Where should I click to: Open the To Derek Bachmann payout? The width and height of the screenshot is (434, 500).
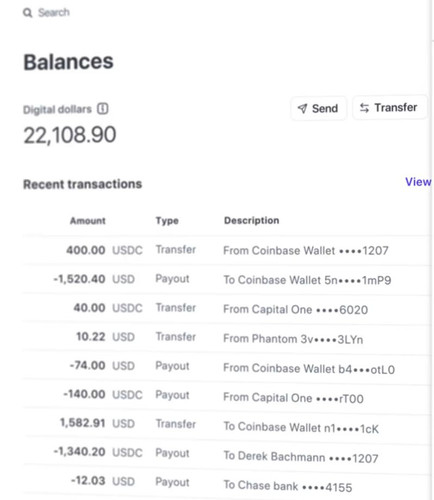(227, 454)
